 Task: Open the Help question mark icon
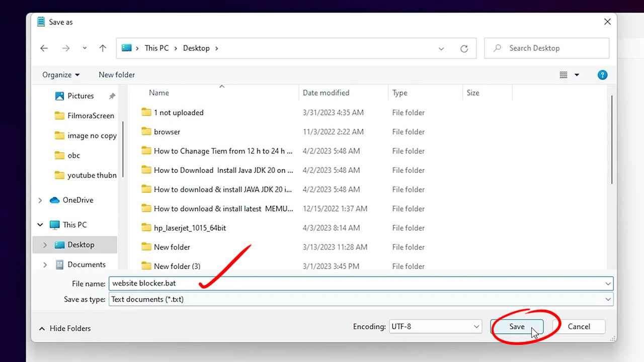602,75
